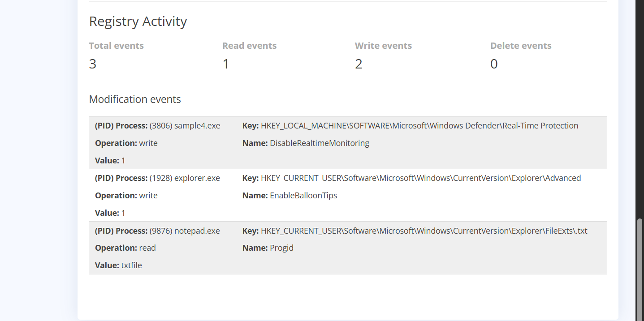
Task: Select the Read events count
Action: [226, 64]
